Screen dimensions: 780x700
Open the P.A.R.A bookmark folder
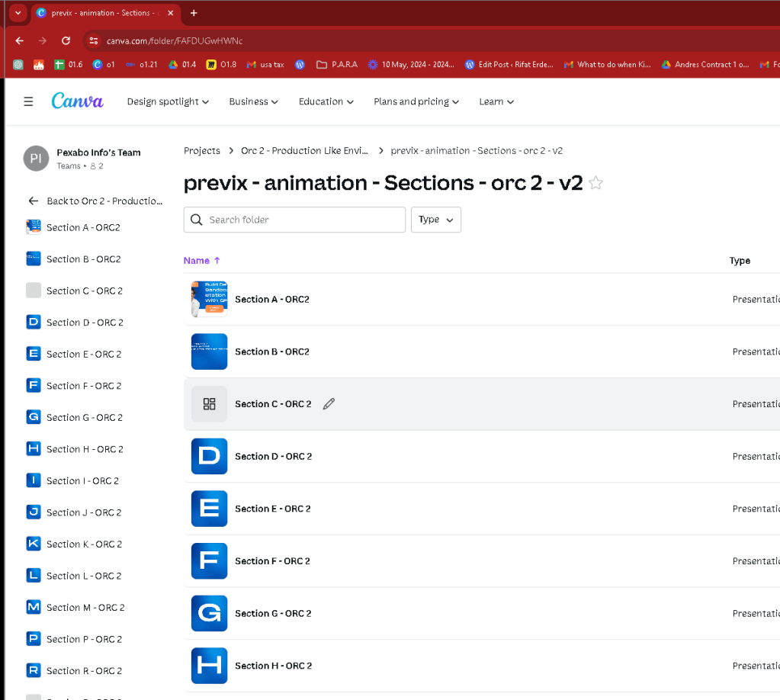pyautogui.click(x=337, y=65)
